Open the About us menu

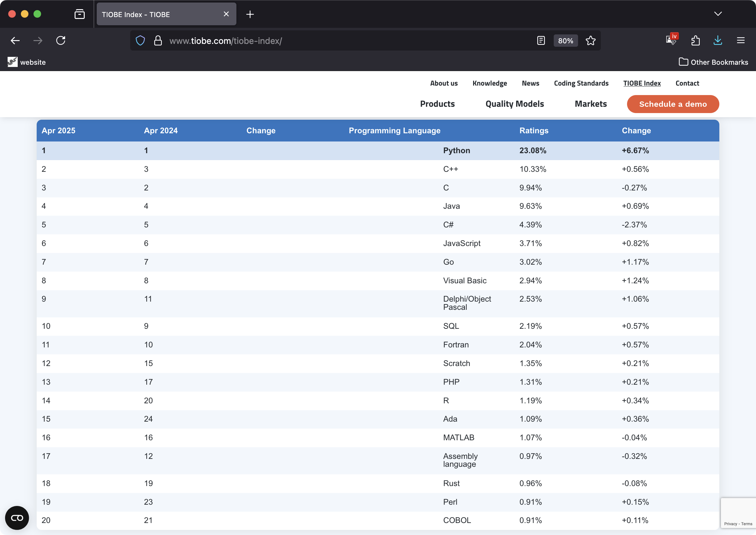pyautogui.click(x=444, y=83)
